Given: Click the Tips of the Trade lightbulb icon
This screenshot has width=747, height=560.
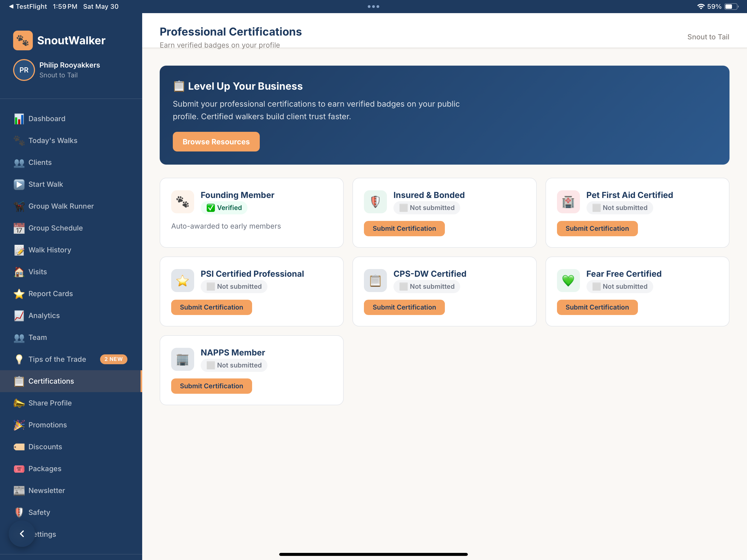Looking at the screenshot, I should (19, 359).
